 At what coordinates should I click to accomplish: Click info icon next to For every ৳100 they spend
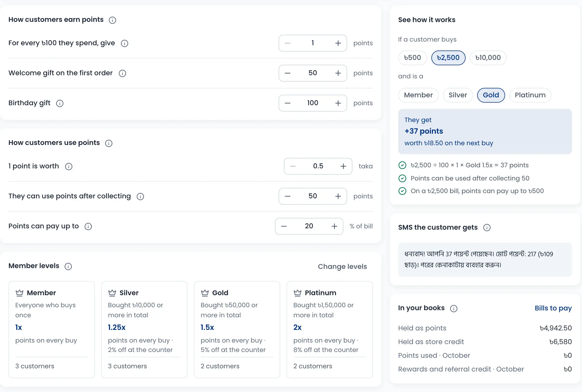(125, 43)
